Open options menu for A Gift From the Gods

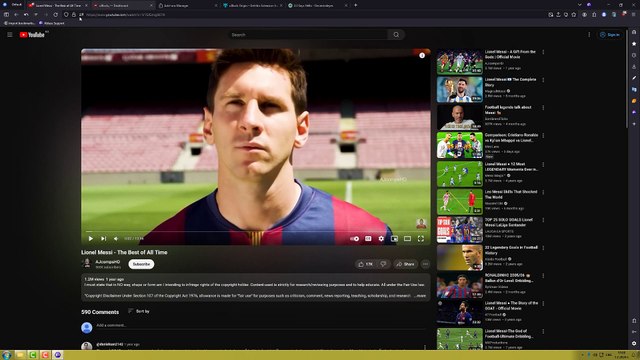point(543,52)
